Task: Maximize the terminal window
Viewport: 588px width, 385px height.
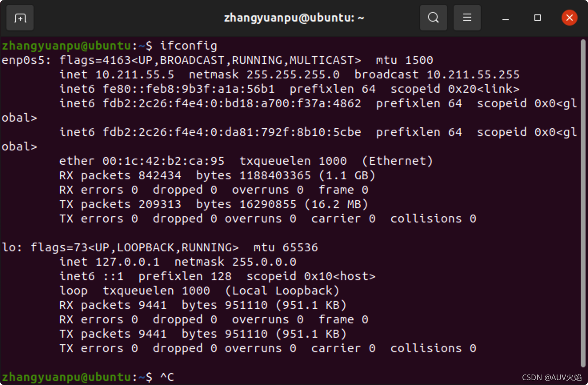Action: point(538,18)
